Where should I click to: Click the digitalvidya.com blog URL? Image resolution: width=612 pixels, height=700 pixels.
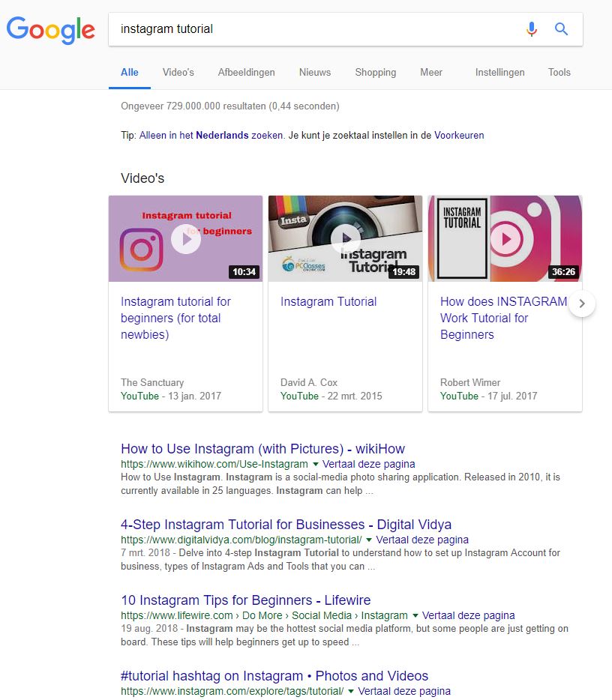click(x=241, y=540)
